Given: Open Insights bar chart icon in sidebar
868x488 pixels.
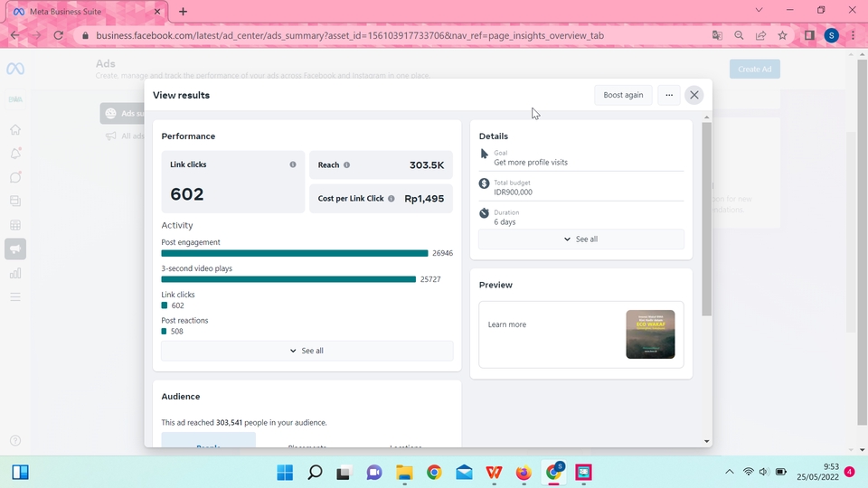Looking at the screenshot, I should coord(15,273).
